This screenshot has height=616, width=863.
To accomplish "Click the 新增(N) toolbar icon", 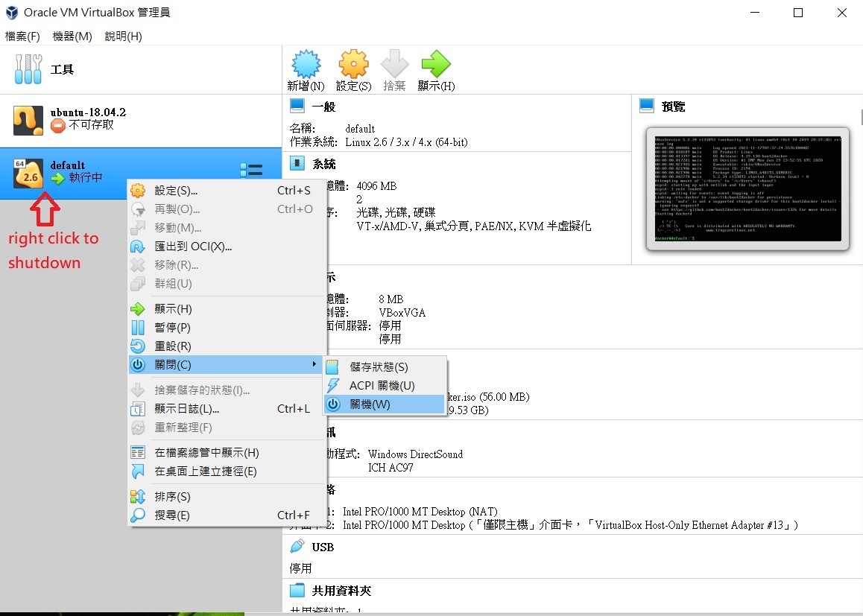I will (306, 64).
